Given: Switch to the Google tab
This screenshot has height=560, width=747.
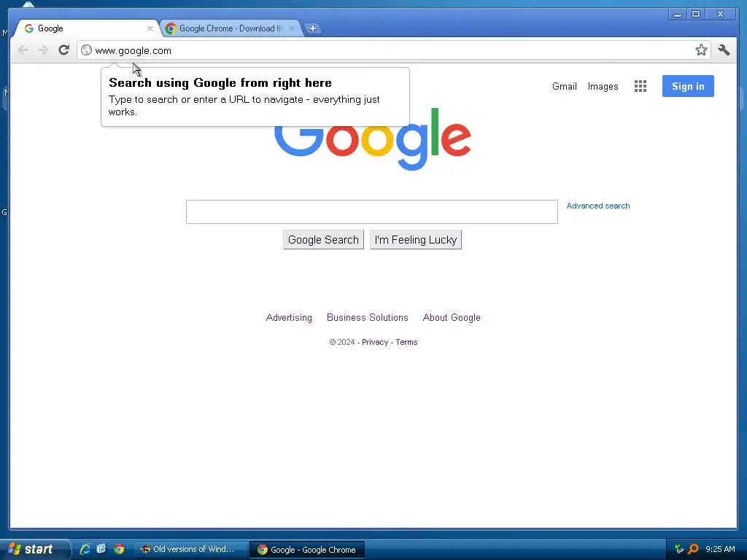Looking at the screenshot, I should coord(86,28).
